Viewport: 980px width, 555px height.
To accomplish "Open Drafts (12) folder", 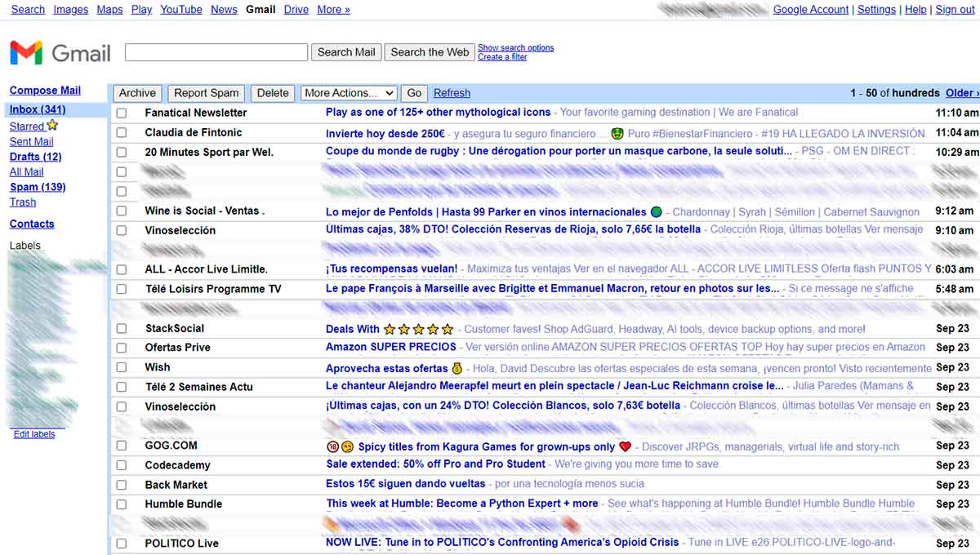I will (36, 157).
